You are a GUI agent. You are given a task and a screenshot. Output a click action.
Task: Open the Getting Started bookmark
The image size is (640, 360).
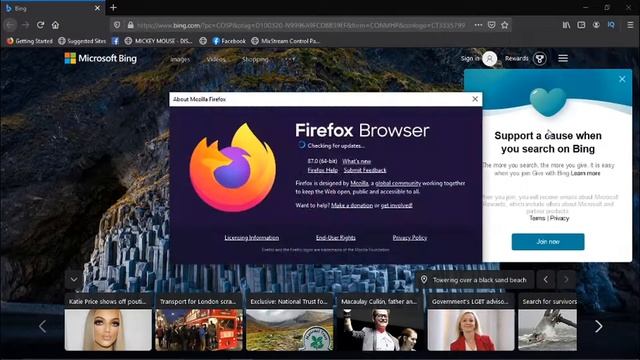coord(29,41)
